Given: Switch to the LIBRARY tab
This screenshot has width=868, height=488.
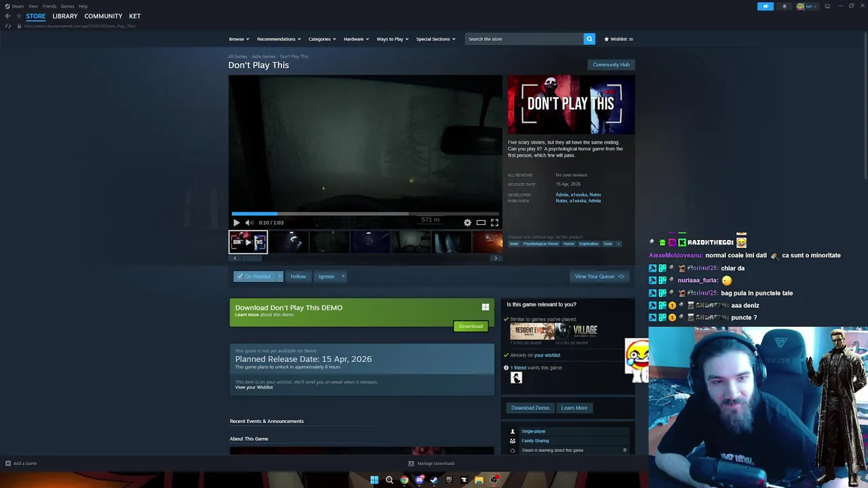Looking at the screenshot, I should click(x=65, y=16).
